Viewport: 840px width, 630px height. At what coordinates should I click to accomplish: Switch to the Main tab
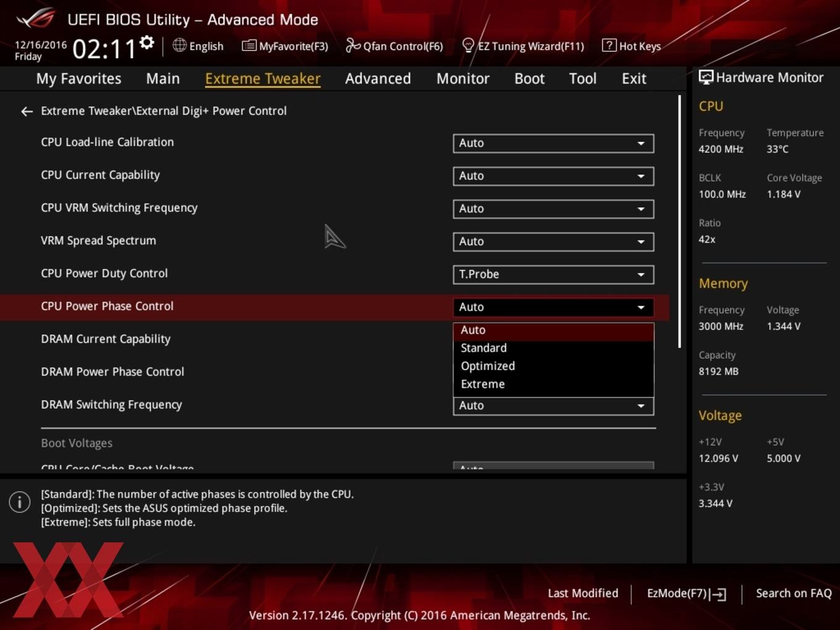[163, 78]
